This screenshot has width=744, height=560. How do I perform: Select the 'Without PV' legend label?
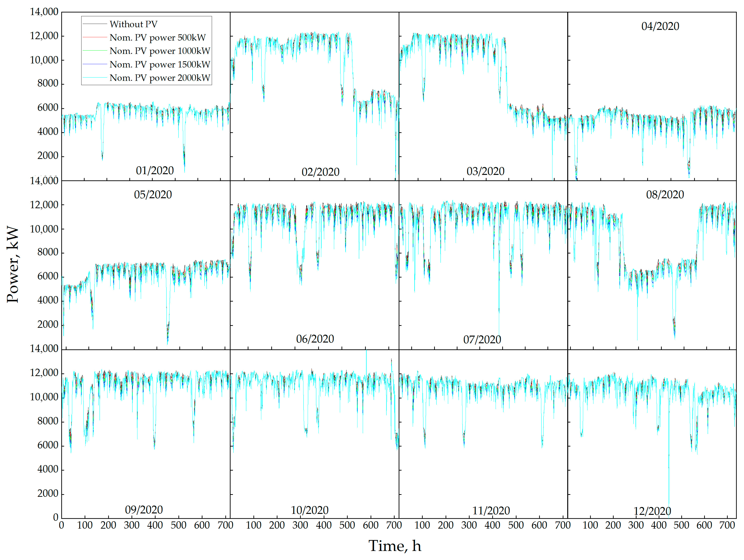point(133,24)
